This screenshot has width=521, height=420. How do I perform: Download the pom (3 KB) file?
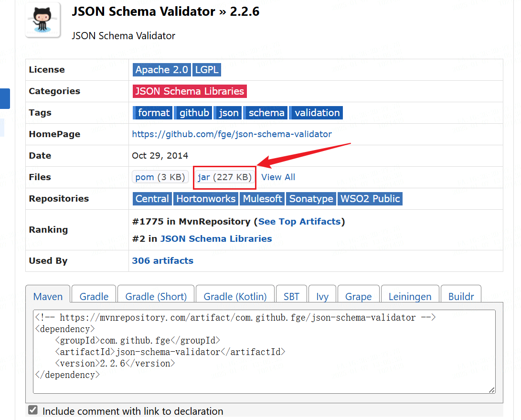160,177
